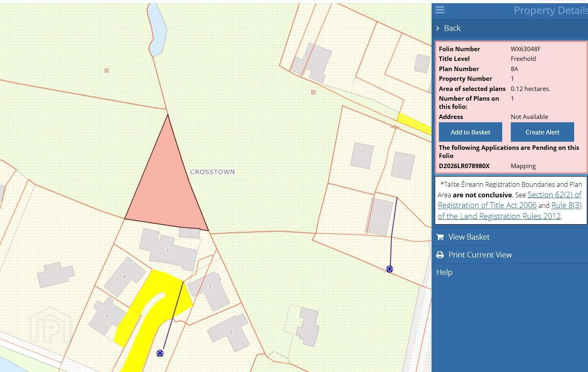Click building number 3 on the map
The image size is (588, 372).
[x=167, y=251]
